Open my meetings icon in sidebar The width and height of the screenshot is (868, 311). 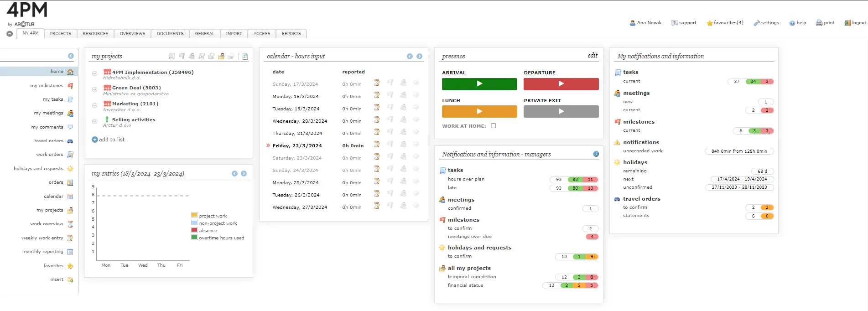pos(70,113)
